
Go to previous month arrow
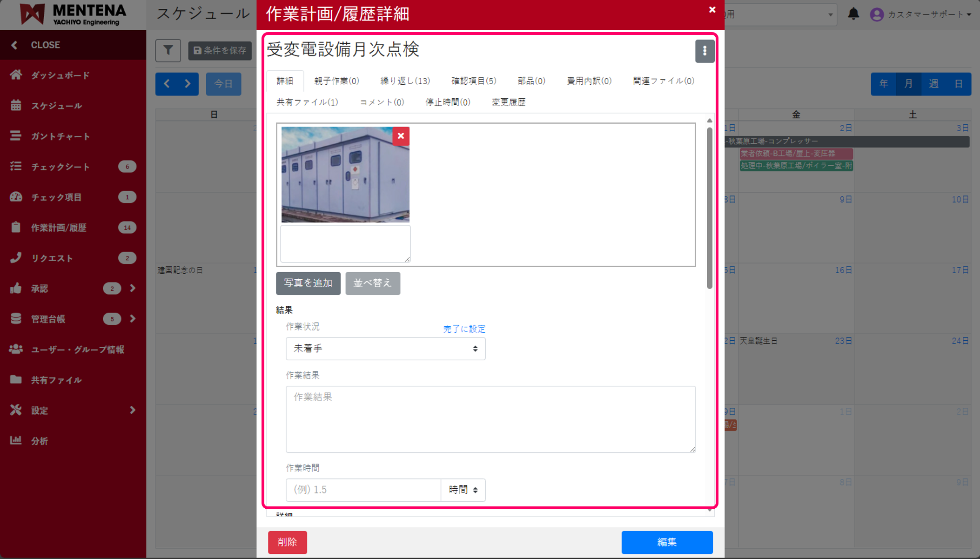(167, 84)
